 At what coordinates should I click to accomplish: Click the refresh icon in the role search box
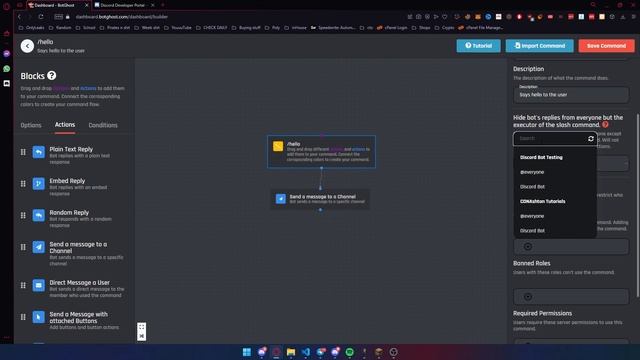coord(591,139)
